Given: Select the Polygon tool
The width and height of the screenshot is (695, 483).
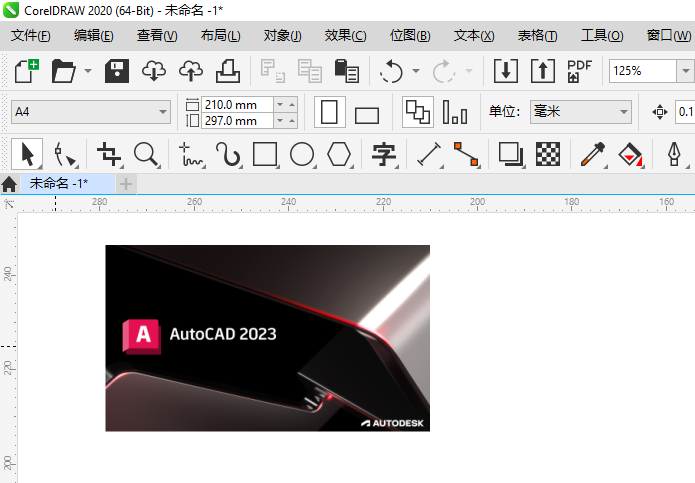Looking at the screenshot, I should tap(339, 154).
